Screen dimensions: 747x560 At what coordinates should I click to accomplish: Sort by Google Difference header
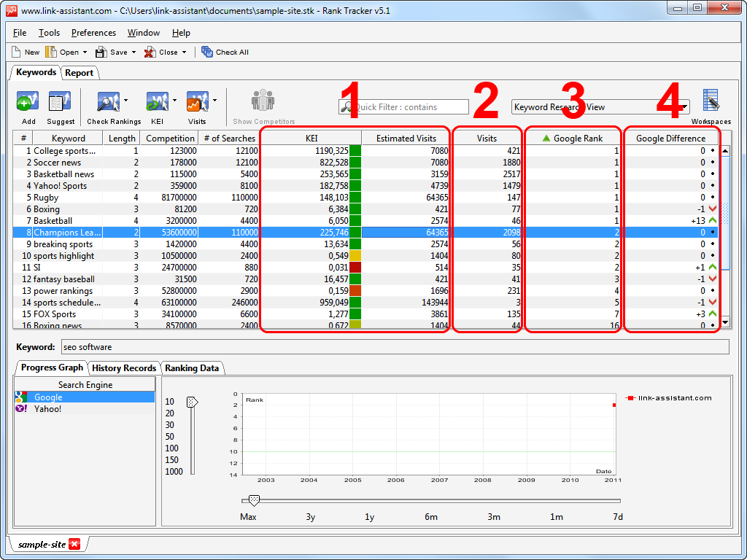pyautogui.click(x=670, y=138)
